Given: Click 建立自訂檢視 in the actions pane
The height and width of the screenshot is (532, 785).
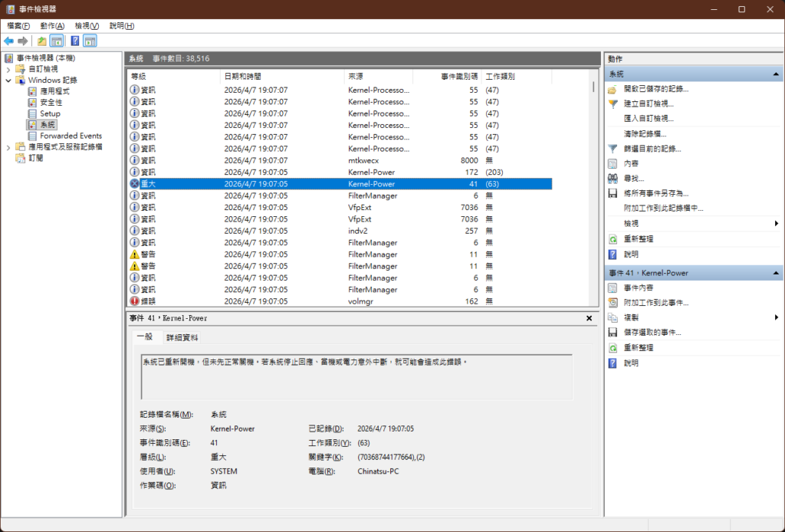Looking at the screenshot, I should [649, 104].
